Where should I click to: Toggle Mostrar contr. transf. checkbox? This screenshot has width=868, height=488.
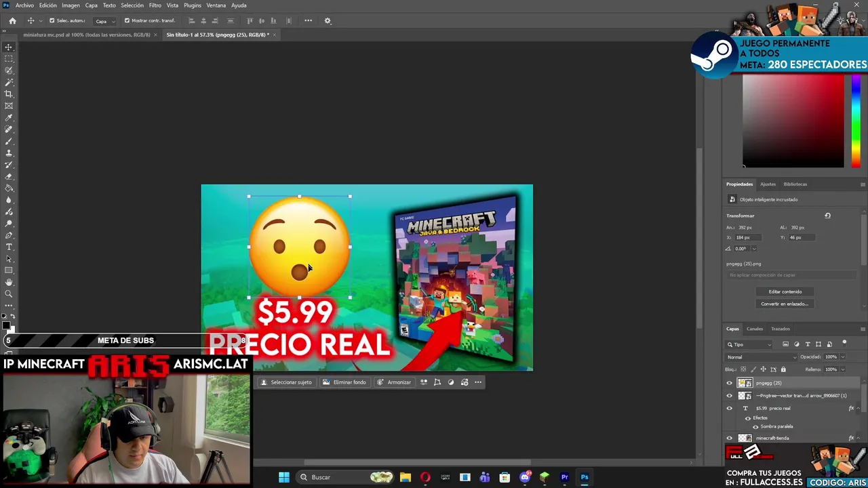(x=127, y=20)
